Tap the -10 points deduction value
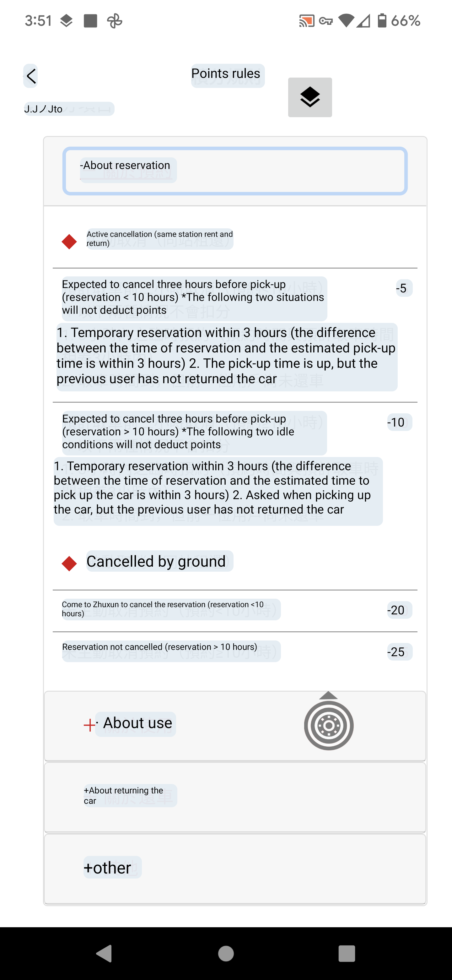This screenshot has height=980, width=452. pyautogui.click(x=399, y=422)
